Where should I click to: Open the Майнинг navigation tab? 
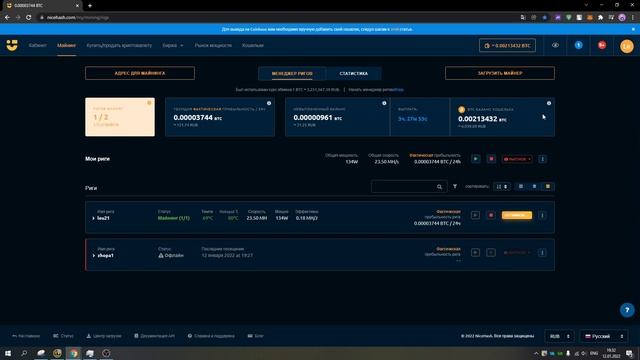[x=66, y=45]
